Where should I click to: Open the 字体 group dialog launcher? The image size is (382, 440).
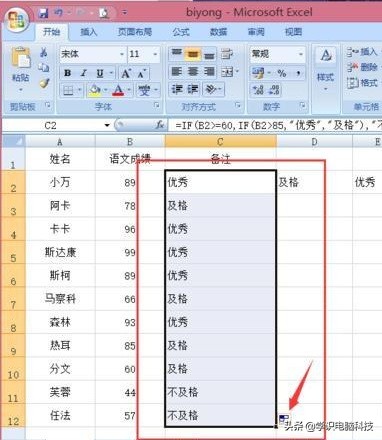pos(156,105)
